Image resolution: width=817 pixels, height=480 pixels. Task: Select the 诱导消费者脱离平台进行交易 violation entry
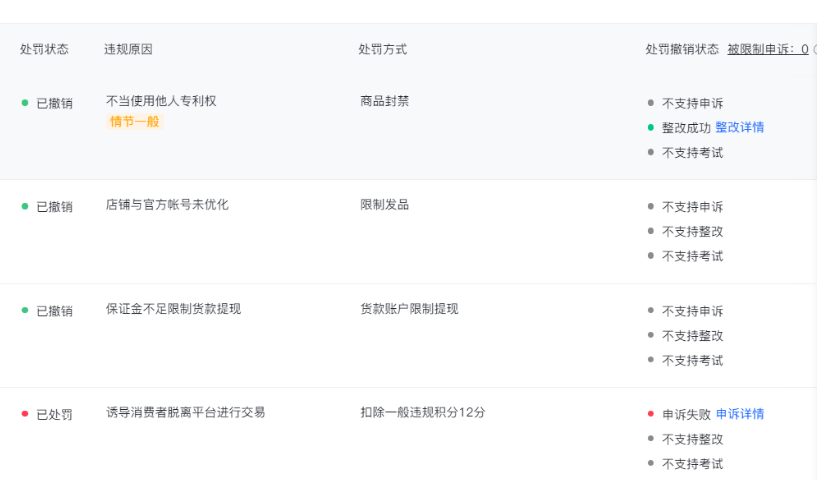pos(185,412)
